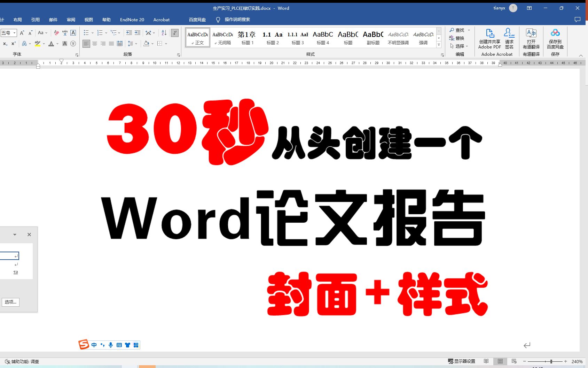Switch to the EndNote 20 tab
Image resolution: width=588 pixels, height=368 pixels.
[132, 20]
